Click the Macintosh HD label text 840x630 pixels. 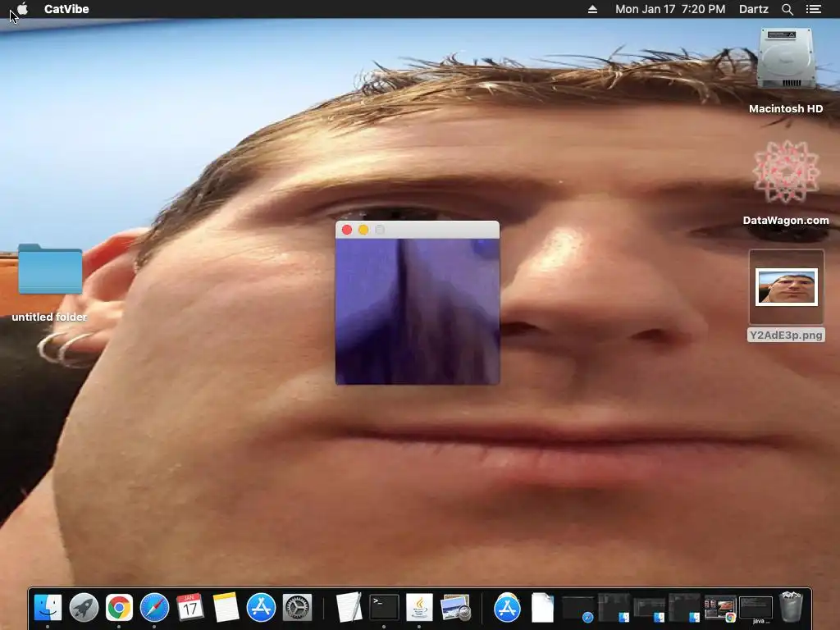coord(786,109)
